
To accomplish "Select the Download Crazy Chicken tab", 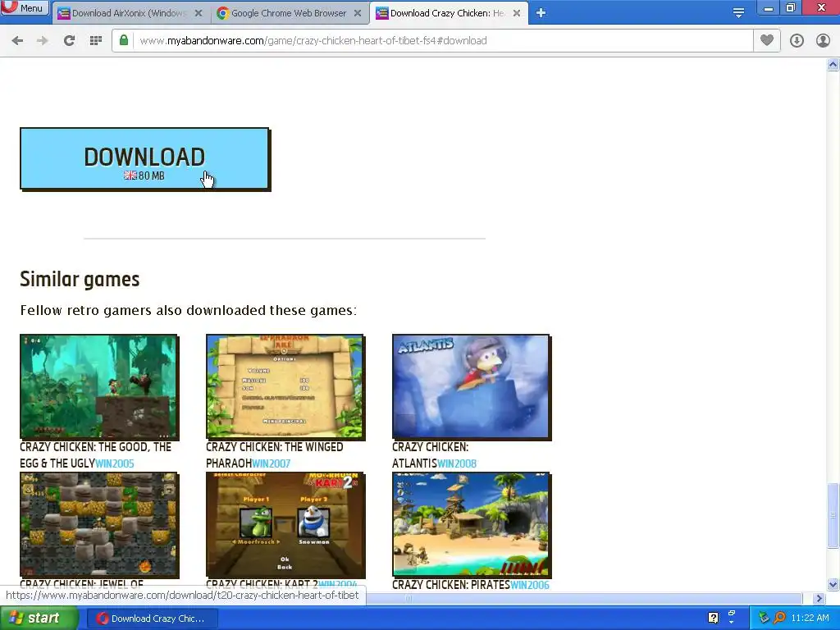I will click(448, 13).
